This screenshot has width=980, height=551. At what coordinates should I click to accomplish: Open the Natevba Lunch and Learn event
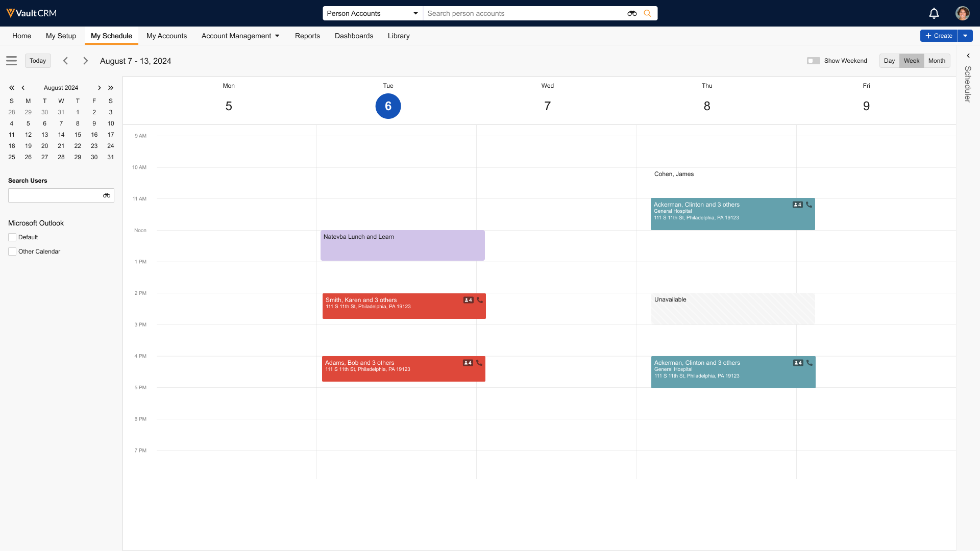(402, 245)
